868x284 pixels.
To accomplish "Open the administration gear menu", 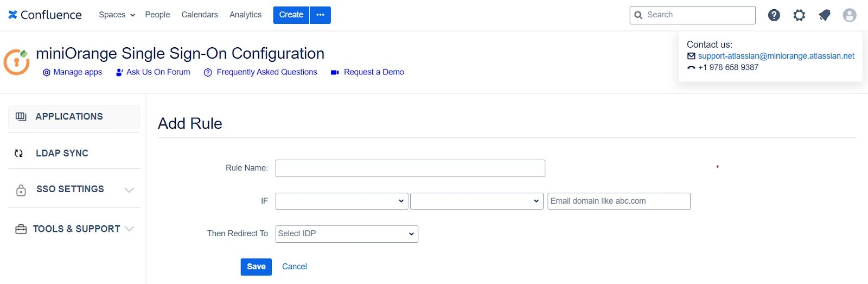I will (799, 15).
